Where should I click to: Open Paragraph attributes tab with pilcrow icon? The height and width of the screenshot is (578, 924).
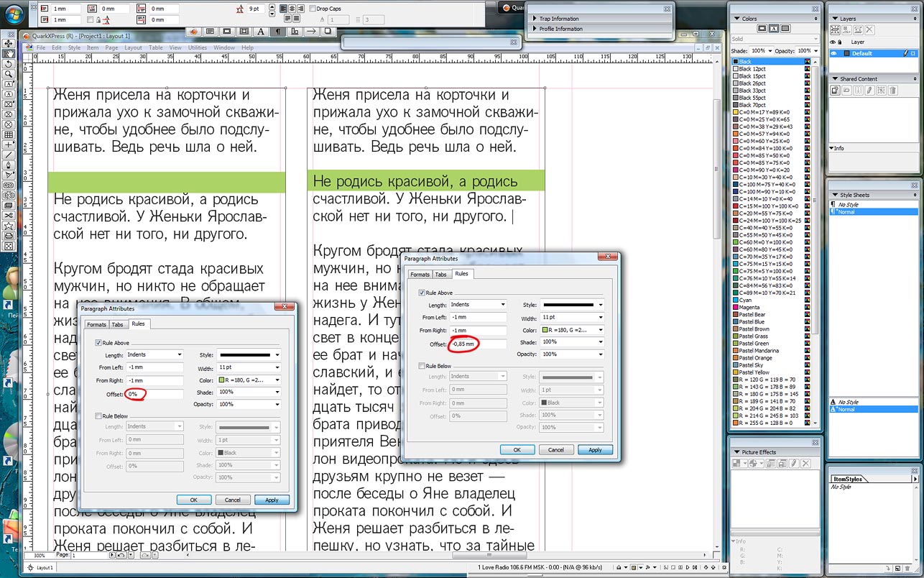coord(278,32)
